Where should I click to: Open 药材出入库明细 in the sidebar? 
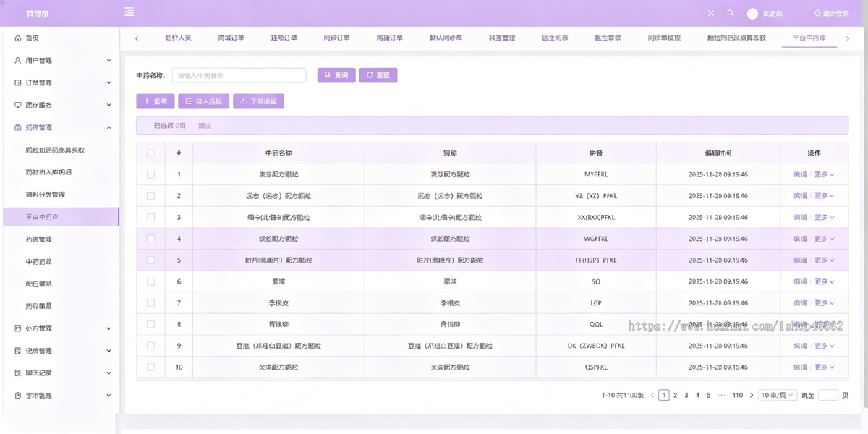[x=48, y=172]
